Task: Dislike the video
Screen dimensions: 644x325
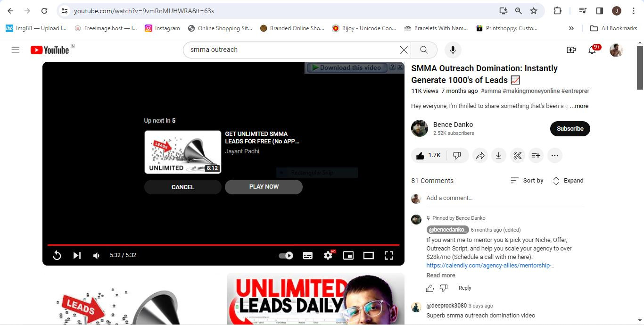Action: [x=457, y=155]
